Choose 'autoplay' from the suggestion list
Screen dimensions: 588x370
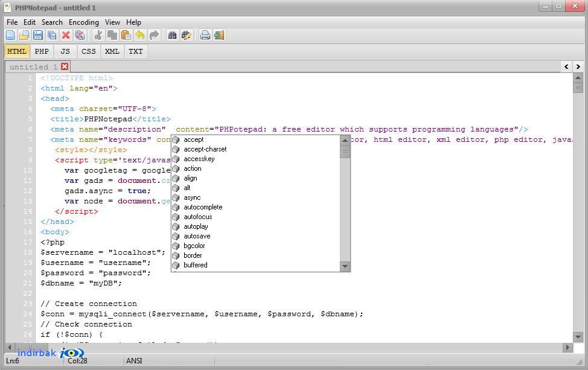tap(256, 226)
